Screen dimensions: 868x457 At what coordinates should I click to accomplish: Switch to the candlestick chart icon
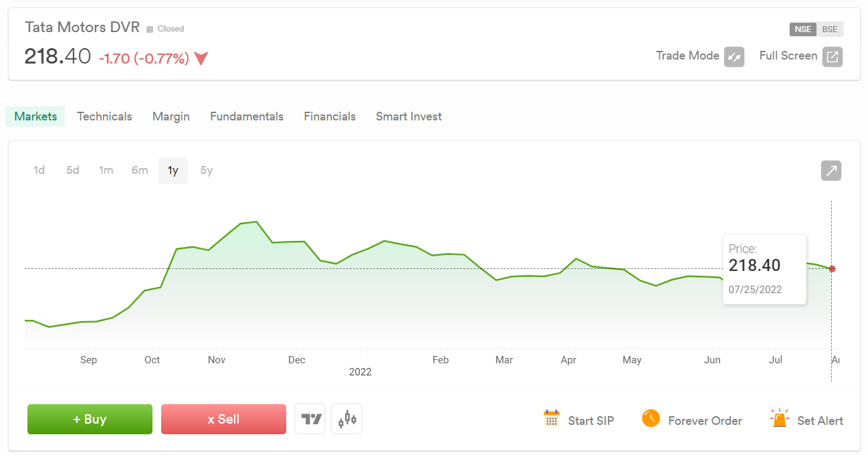pyautogui.click(x=347, y=420)
